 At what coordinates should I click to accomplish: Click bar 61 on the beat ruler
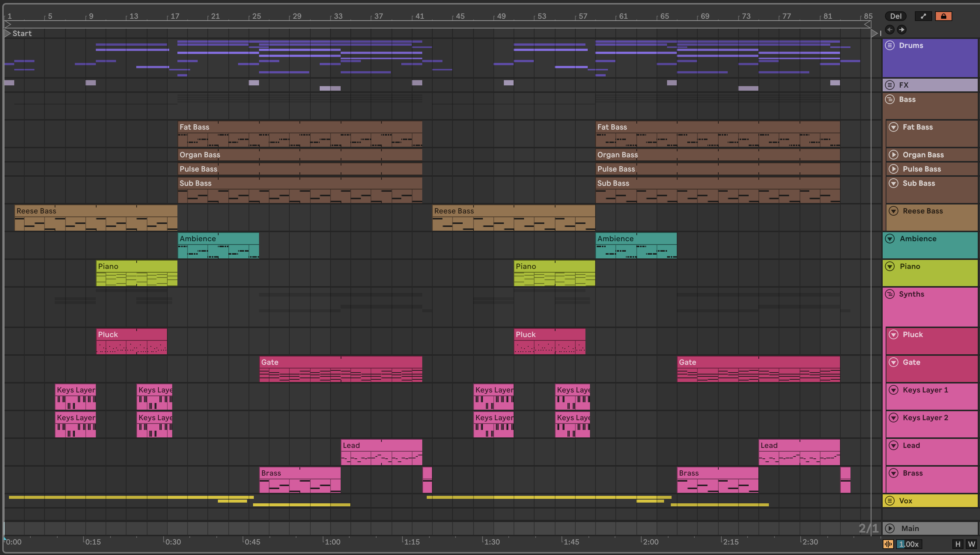click(x=623, y=16)
